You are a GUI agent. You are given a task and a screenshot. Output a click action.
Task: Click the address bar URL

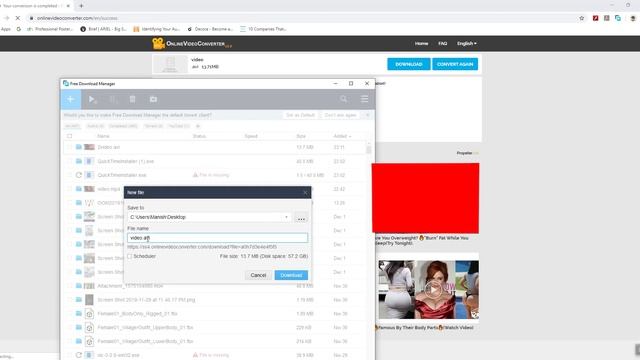pyautogui.click(x=77, y=18)
